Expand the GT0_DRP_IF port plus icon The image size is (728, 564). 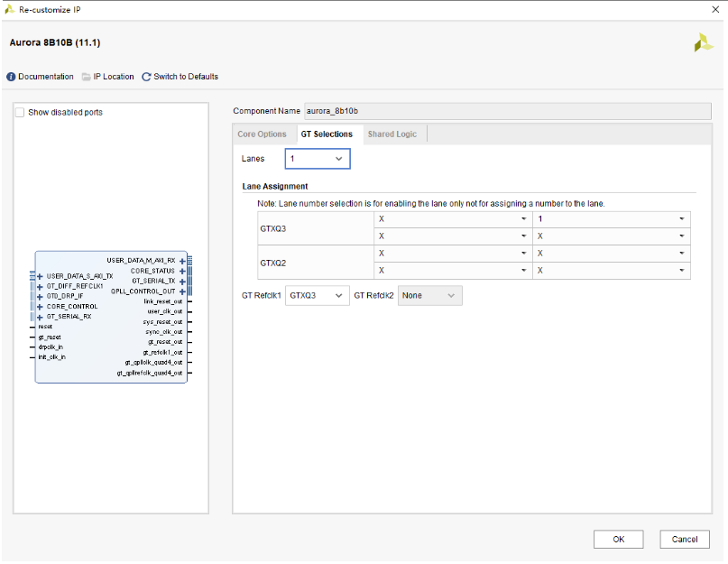coord(40,296)
